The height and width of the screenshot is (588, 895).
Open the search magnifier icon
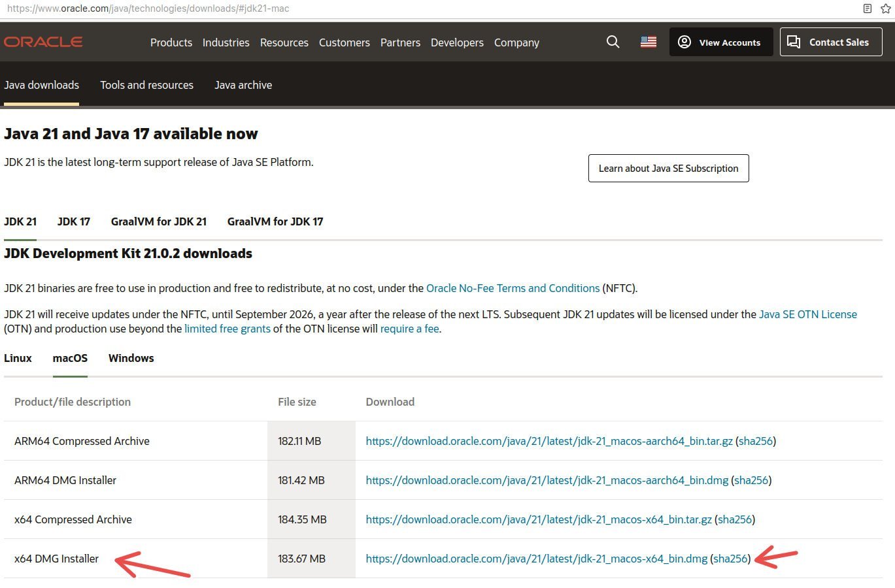point(613,42)
